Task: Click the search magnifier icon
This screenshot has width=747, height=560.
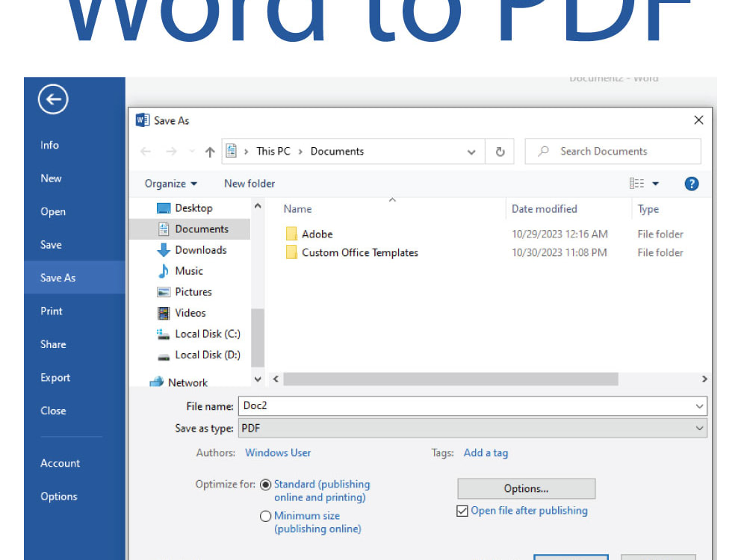Action: [x=543, y=151]
